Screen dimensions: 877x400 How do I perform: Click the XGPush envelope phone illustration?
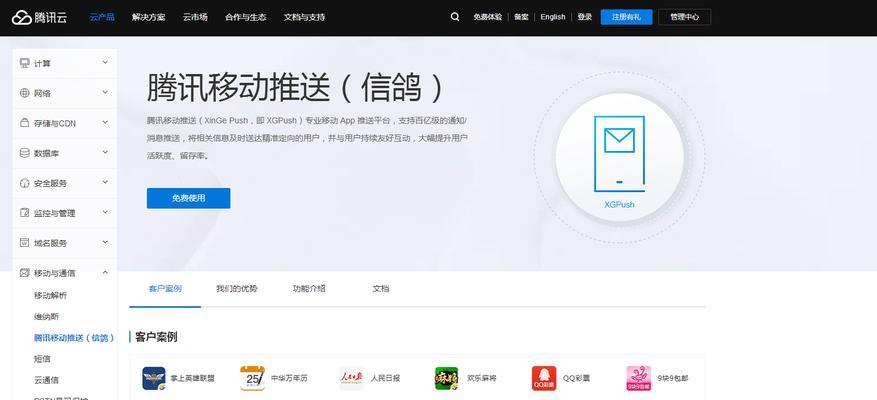click(619, 154)
